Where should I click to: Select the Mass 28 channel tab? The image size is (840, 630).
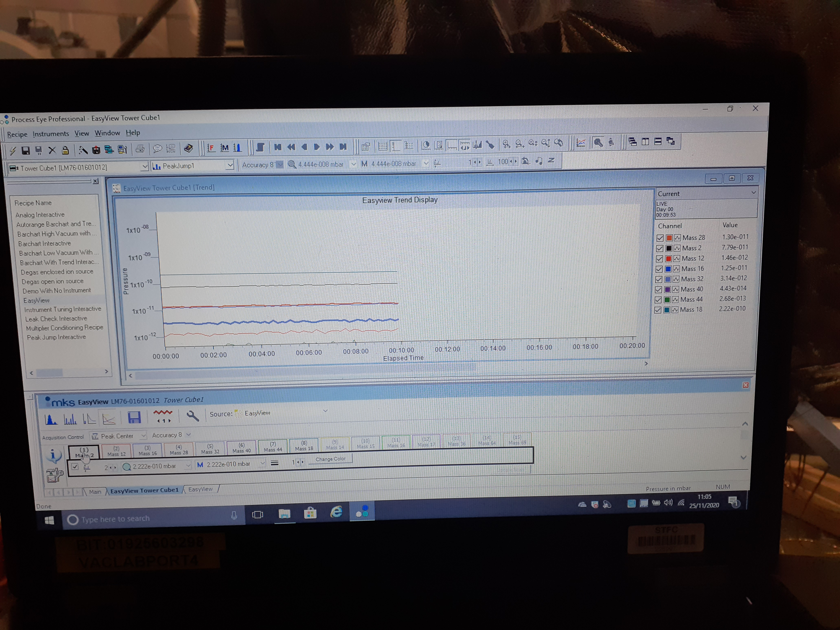178,450
